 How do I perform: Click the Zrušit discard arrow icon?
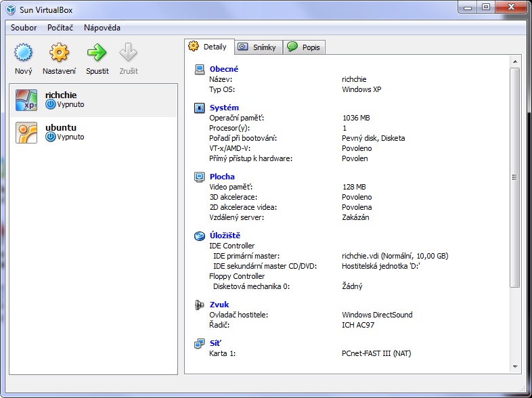point(128,53)
